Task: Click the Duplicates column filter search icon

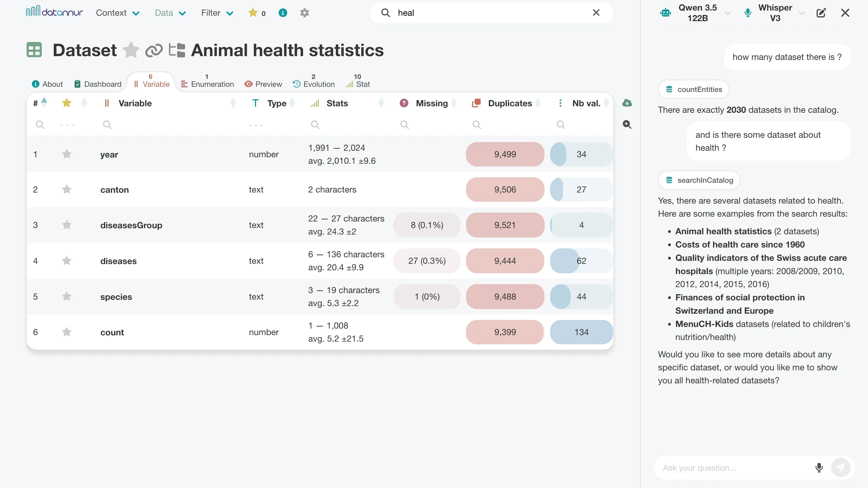Action: point(477,125)
